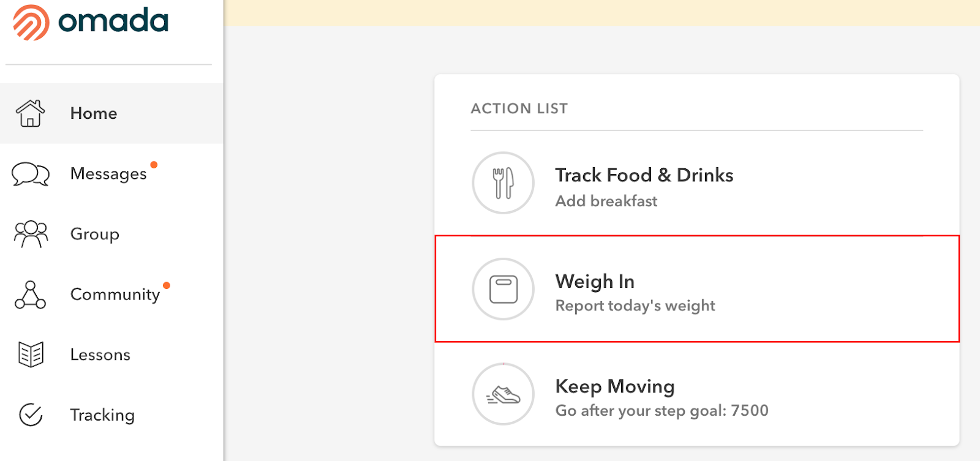Click the Omada logo swirl icon
980x461 pixels.
(x=31, y=23)
